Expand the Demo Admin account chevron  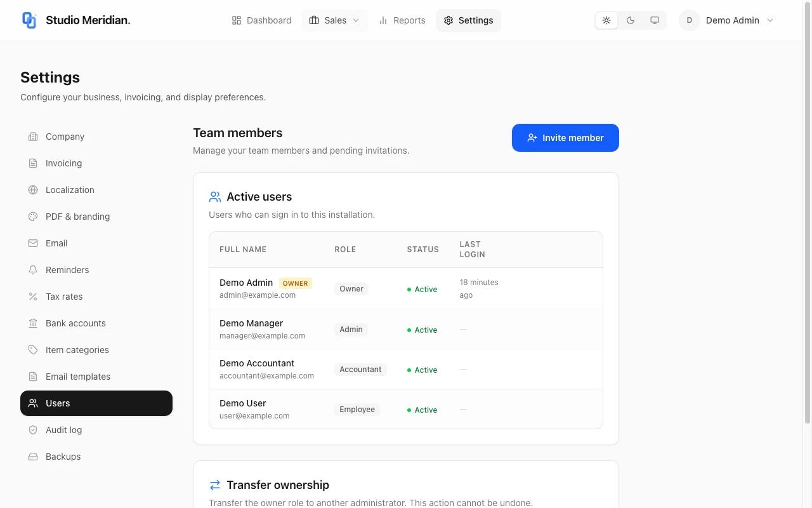click(770, 20)
